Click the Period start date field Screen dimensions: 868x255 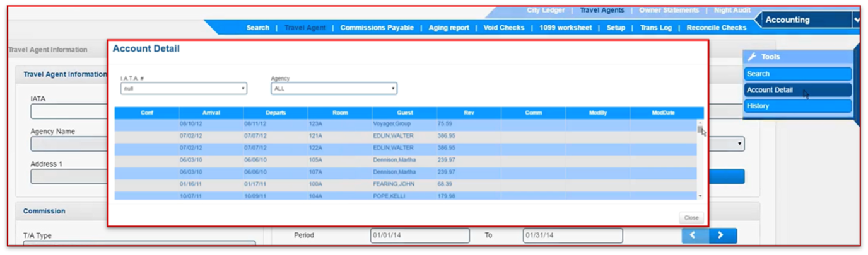coord(419,235)
